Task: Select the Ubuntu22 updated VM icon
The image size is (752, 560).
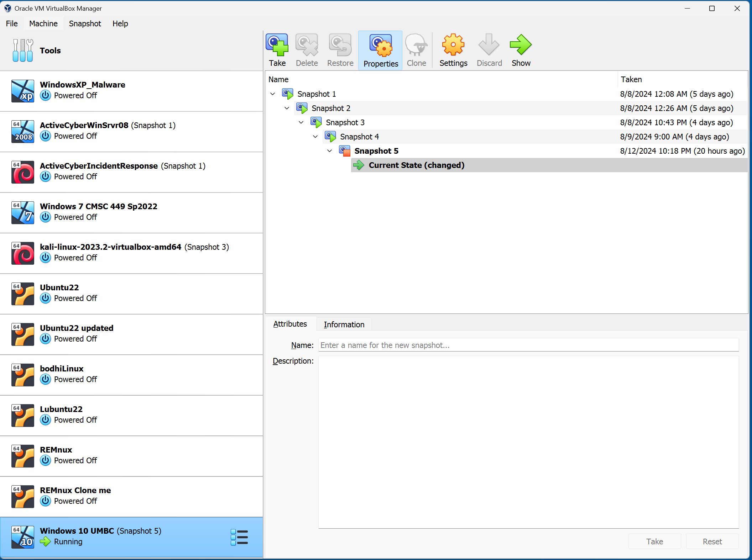Action: coord(23,334)
